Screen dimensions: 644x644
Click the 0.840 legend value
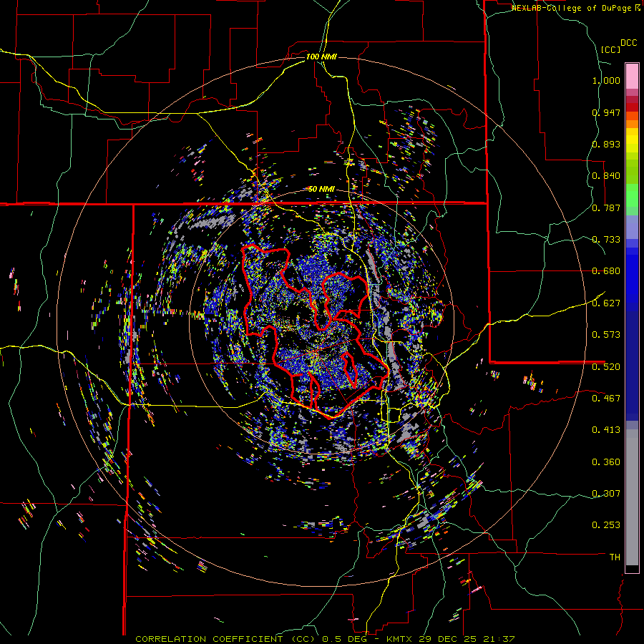click(606, 176)
